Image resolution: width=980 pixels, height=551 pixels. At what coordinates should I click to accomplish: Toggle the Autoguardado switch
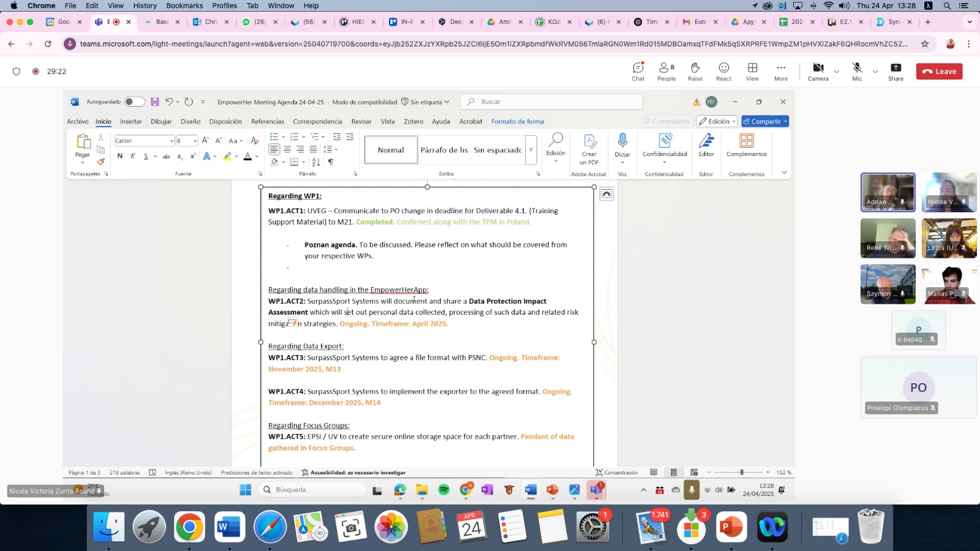(135, 102)
